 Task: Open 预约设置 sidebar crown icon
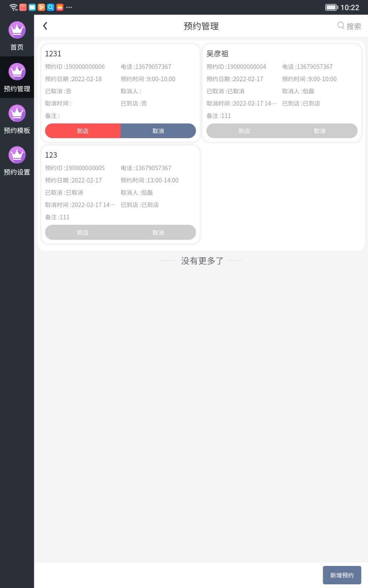point(17,155)
